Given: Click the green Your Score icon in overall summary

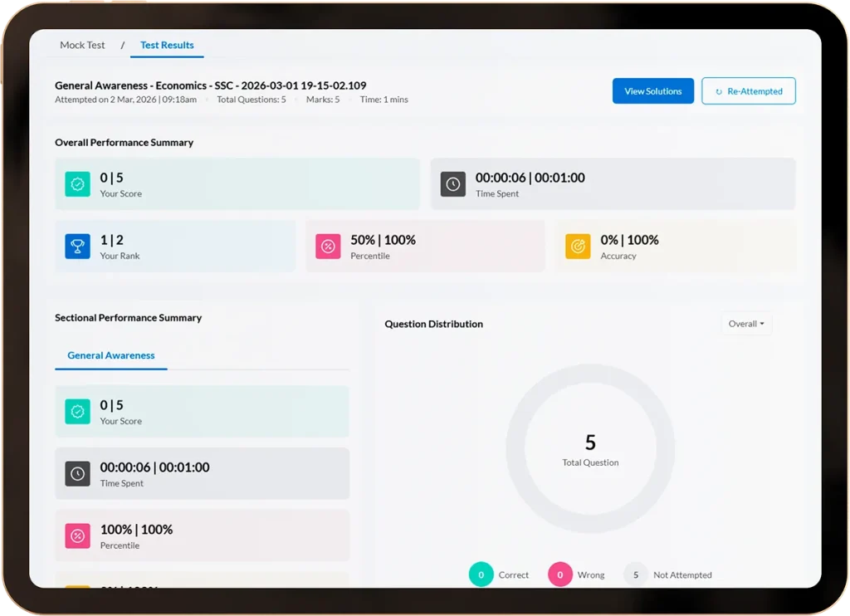Looking at the screenshot, I should click(x=77, y=184).
